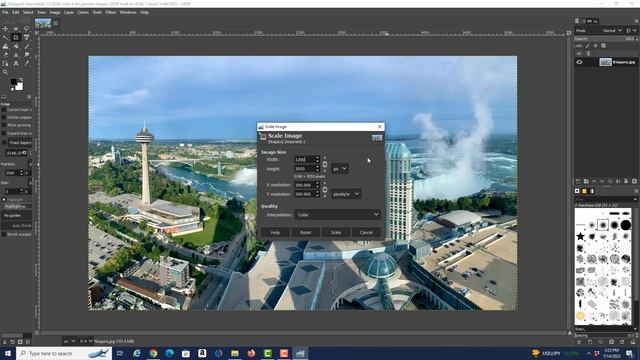Select the Eraser tool
The height and width of the screenshot is (360, 640).
click(5, 55)
